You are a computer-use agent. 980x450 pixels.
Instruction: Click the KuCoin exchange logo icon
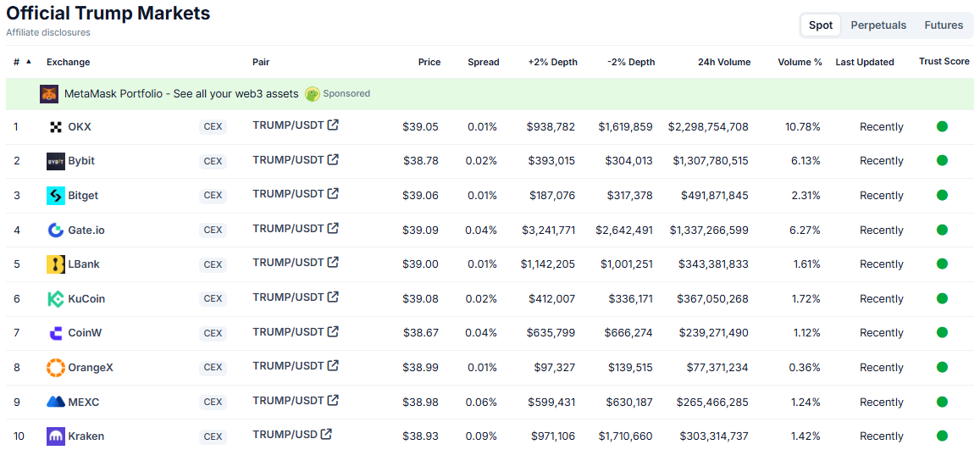pos(56,299)
